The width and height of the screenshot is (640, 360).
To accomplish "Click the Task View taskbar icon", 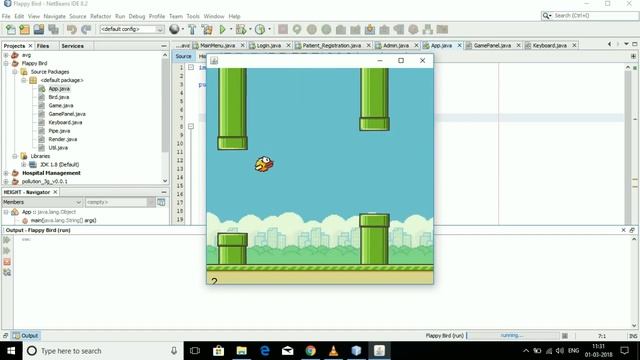I will click(x=195, y=351).
